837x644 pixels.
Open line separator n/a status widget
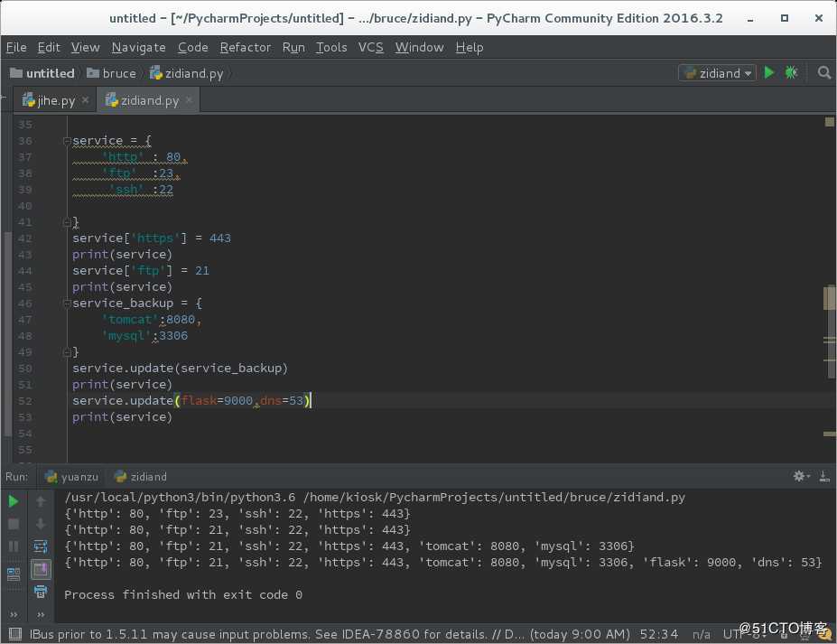point(701,634)
